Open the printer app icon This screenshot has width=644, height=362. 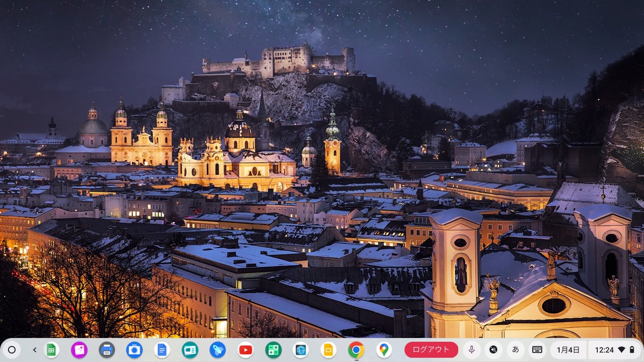pos(107,350)
